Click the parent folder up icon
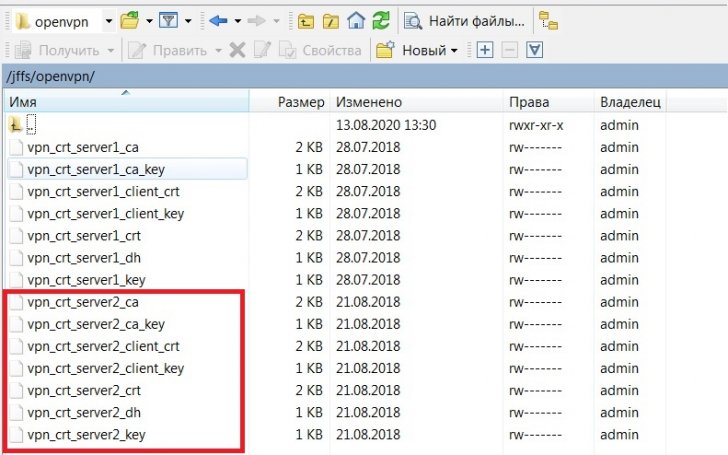Screen dimensions: 728x455 click(x=16, y=124)
